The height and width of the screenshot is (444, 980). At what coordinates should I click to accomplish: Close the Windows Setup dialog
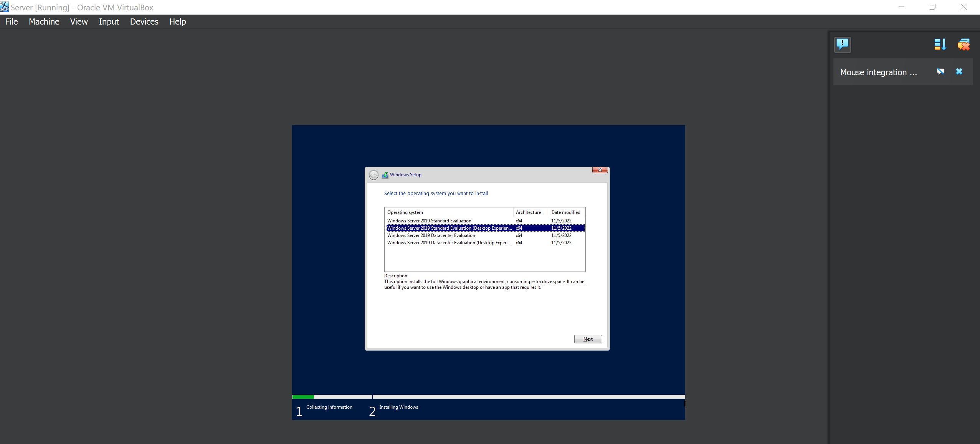(x=600, y=170)
